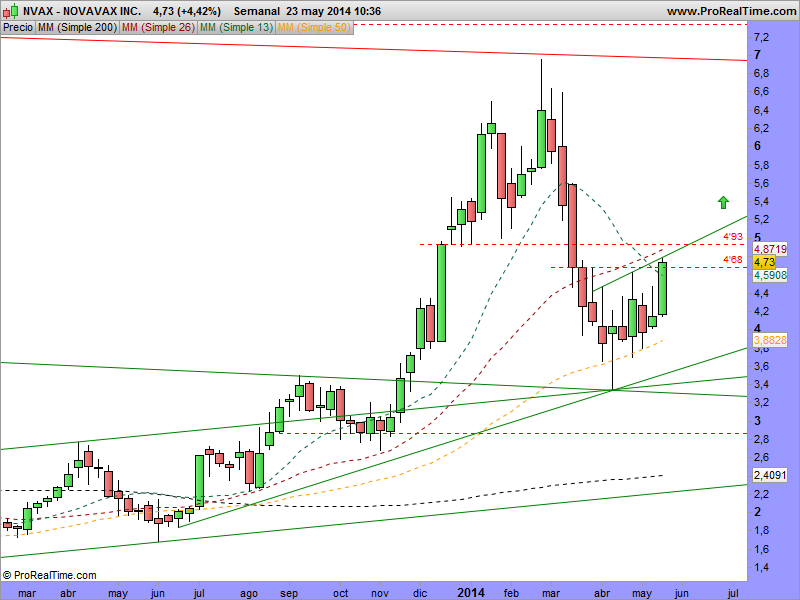Click the feb month label on time axis

(511, 593)
